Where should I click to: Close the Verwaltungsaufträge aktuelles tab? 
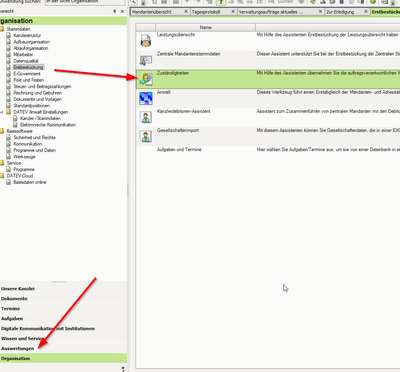pyautogui.click(x=320, y=12)
